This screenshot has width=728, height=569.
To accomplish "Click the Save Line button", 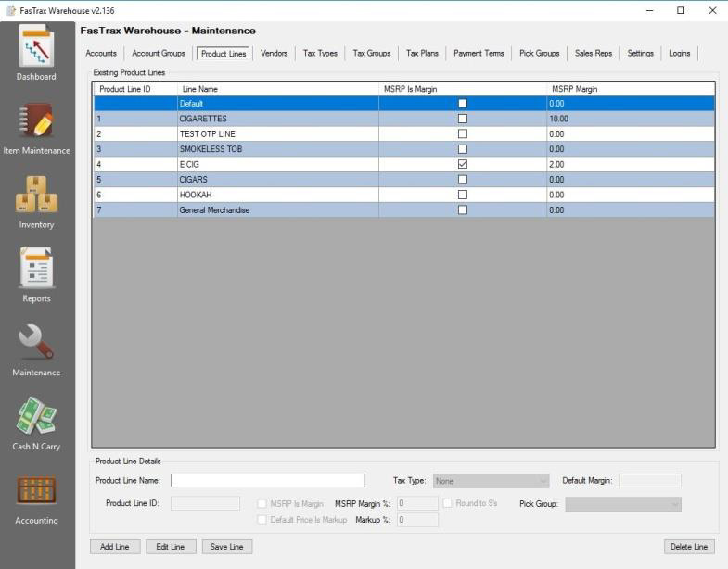I will click(x=226, y=547).
